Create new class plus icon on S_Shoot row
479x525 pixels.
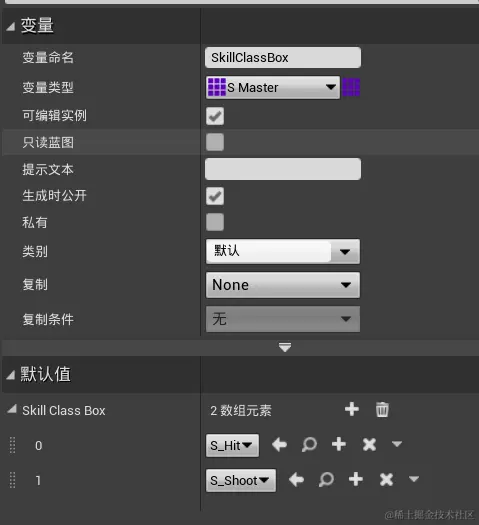355,479
